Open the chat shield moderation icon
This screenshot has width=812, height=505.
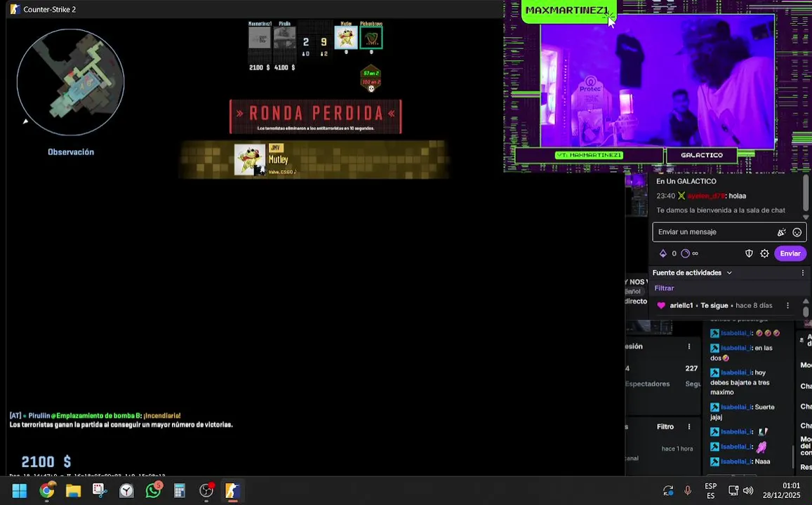tap(749, 253)
